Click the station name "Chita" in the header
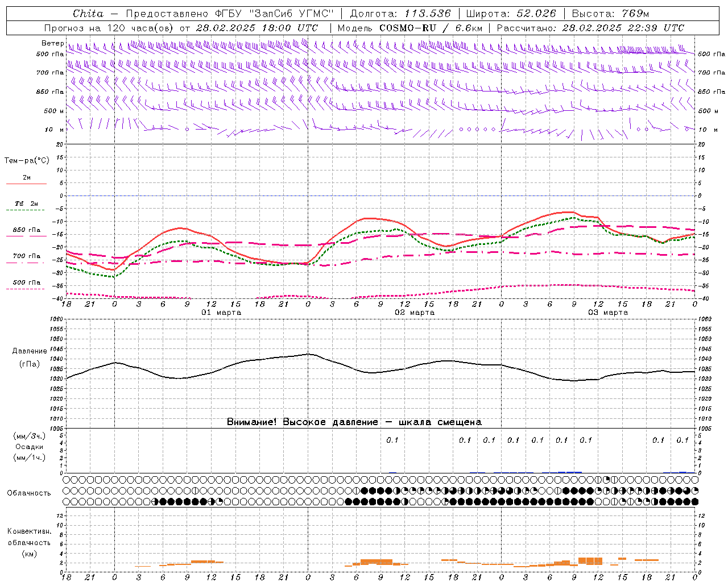This screenshot has width=728, height=582. pyautogui.click(x=88, y=14)
